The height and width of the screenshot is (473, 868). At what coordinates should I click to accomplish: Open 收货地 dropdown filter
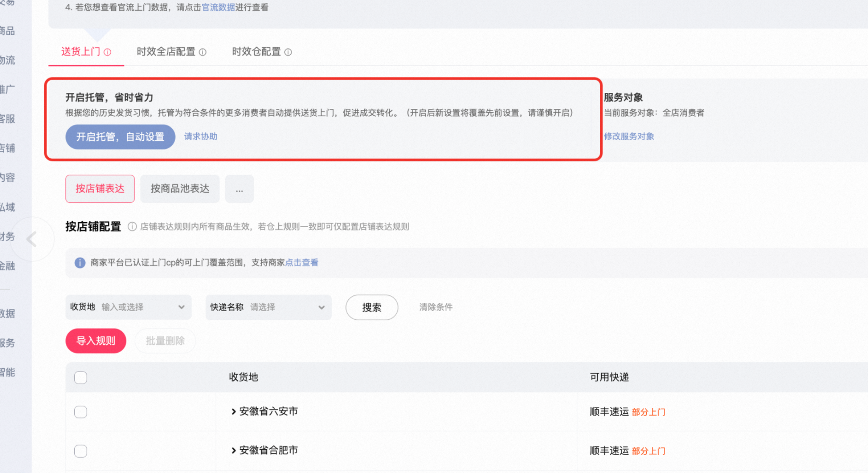[x=129, y=307]
